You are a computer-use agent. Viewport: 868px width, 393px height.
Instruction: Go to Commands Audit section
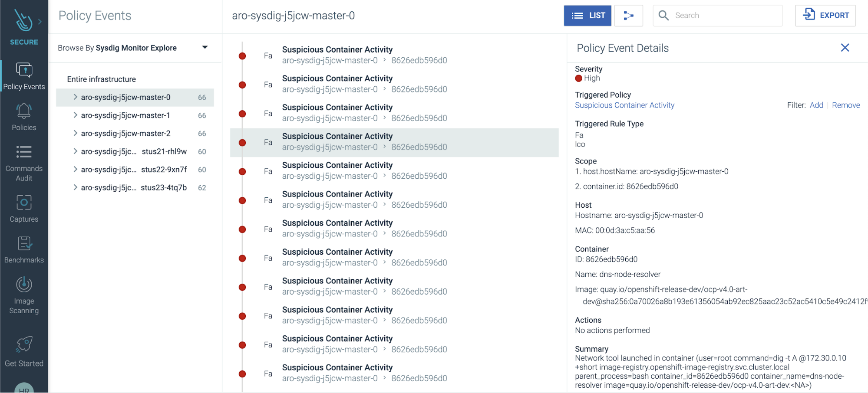click(24, 164)
